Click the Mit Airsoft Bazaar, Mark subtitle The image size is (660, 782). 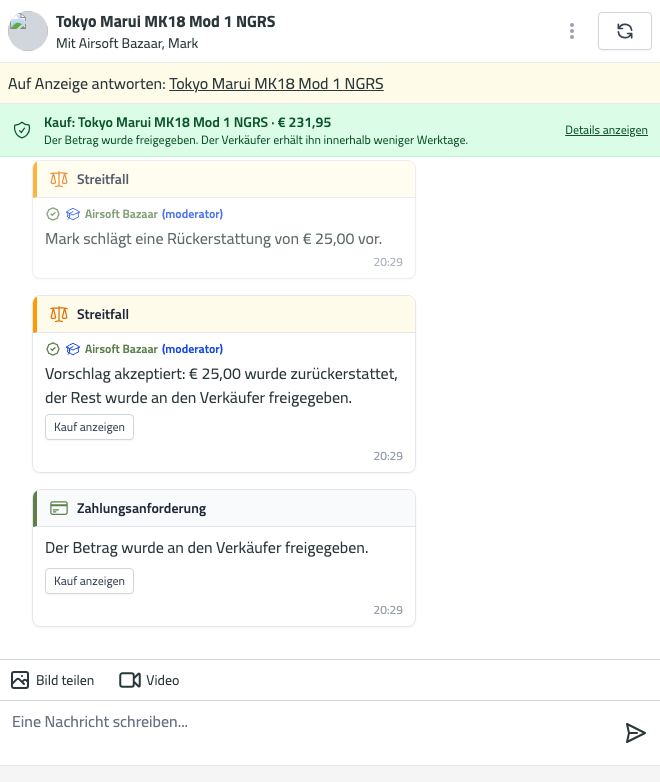tap(127, 43)
